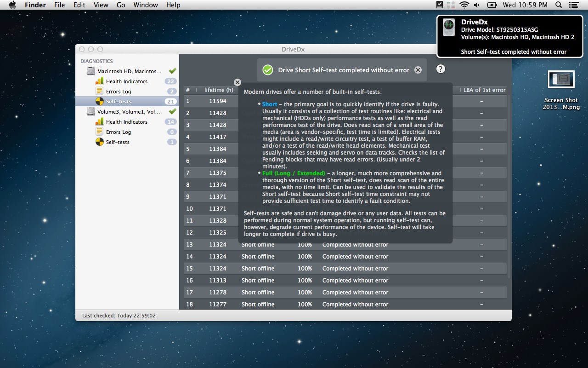Viewport: 588px width, 368px height.
Task: Open Health Indicators with 14 badge
Action: 127,122
